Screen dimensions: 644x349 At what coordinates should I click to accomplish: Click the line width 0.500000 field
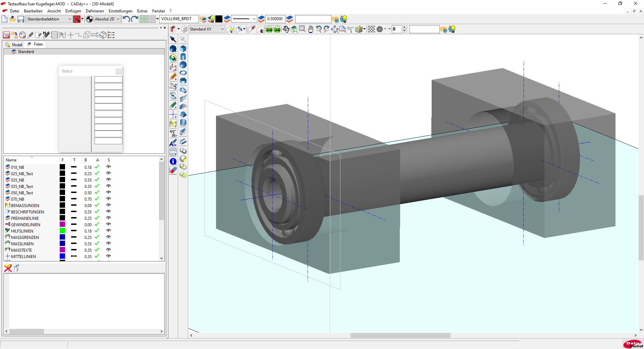(275, 19)
